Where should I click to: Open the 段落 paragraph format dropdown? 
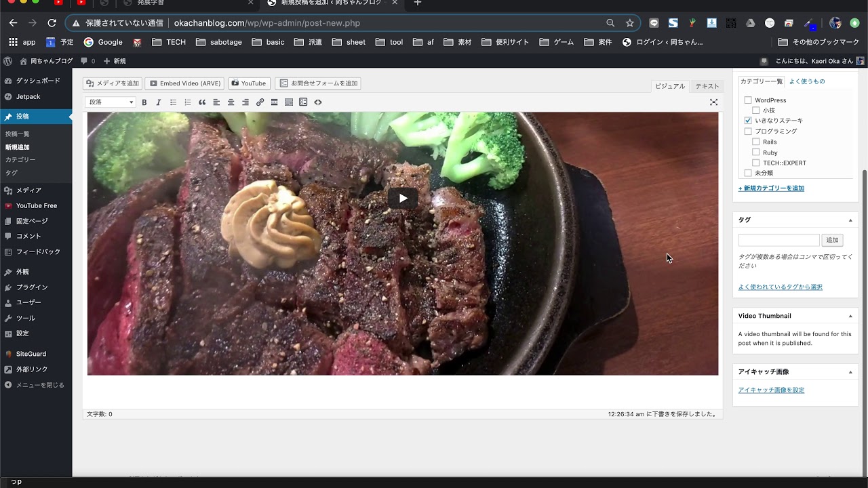pyautogui.click(x=111, y=102)
